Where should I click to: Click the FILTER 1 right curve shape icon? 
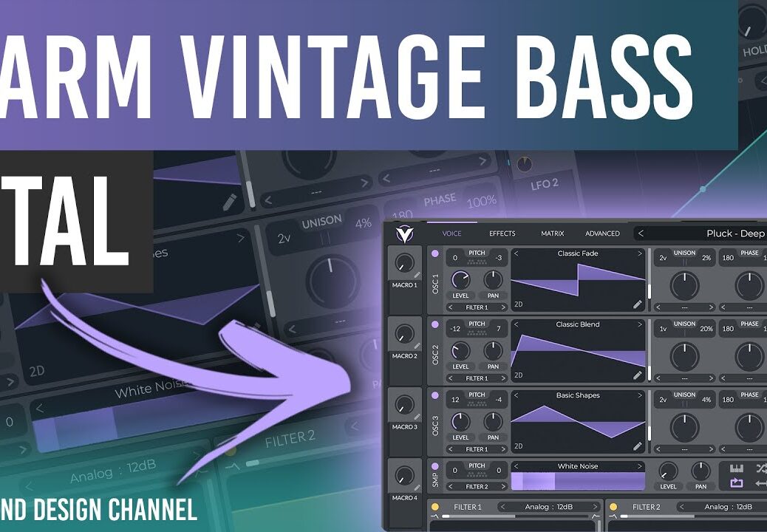coord(596,516)
